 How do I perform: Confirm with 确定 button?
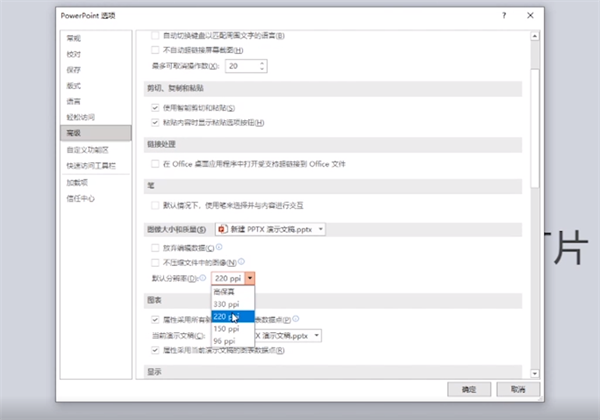pos(469,389)
